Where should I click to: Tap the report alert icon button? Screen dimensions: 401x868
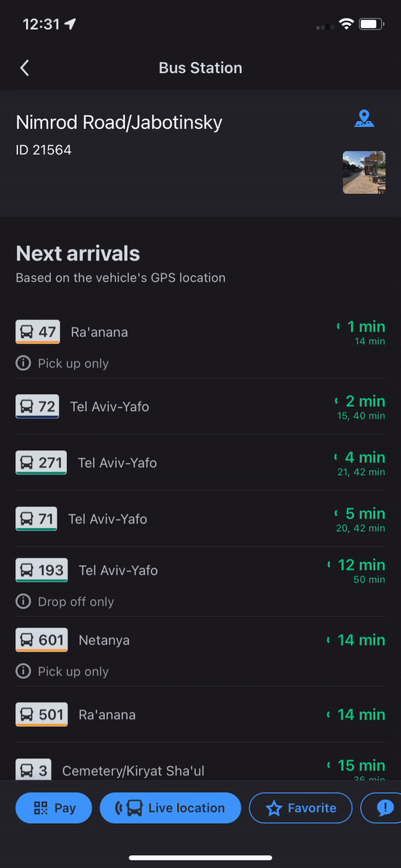(384, 808)
